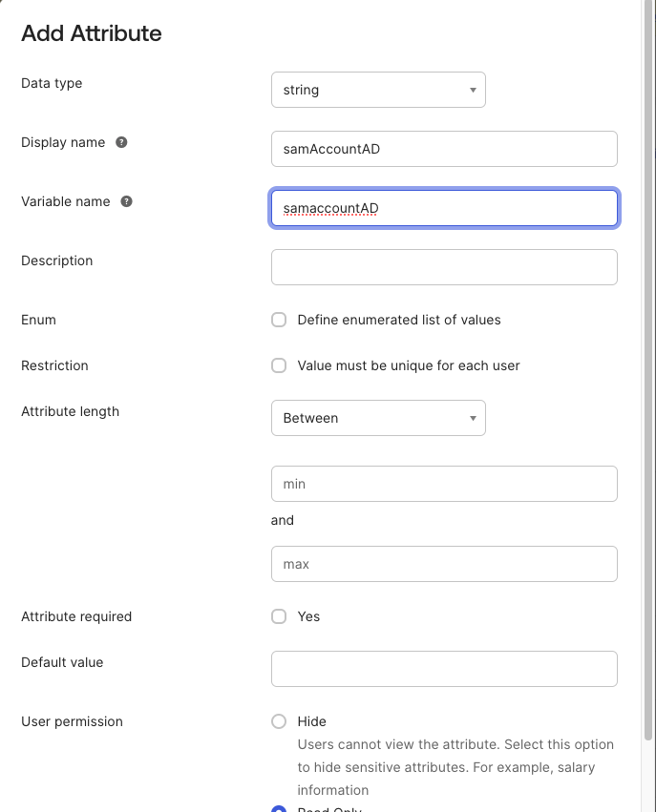
Task: Enable "Value must be unique for each user"
Action: click(x=279, y=365)
